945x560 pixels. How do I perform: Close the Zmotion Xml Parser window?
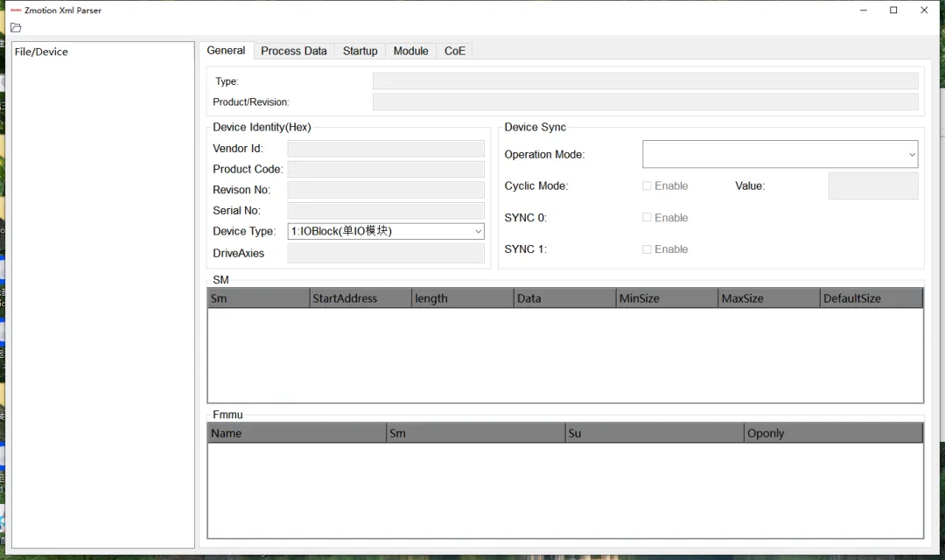(924, 10)
